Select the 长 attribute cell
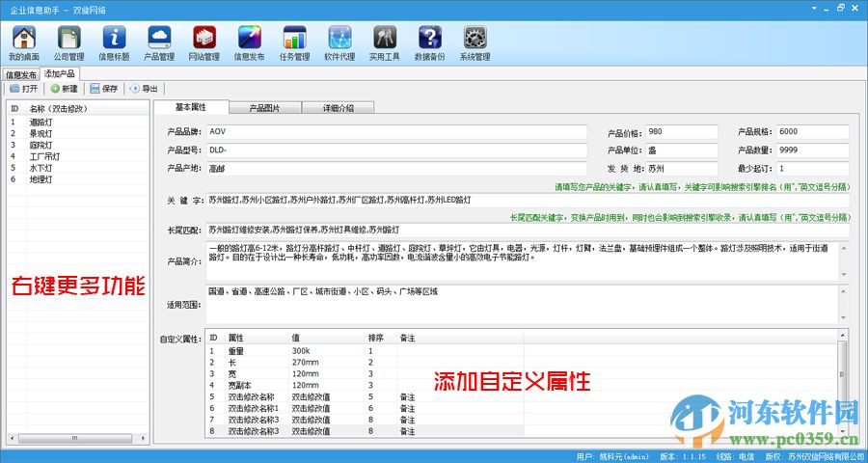 click(x=257, y=363)
